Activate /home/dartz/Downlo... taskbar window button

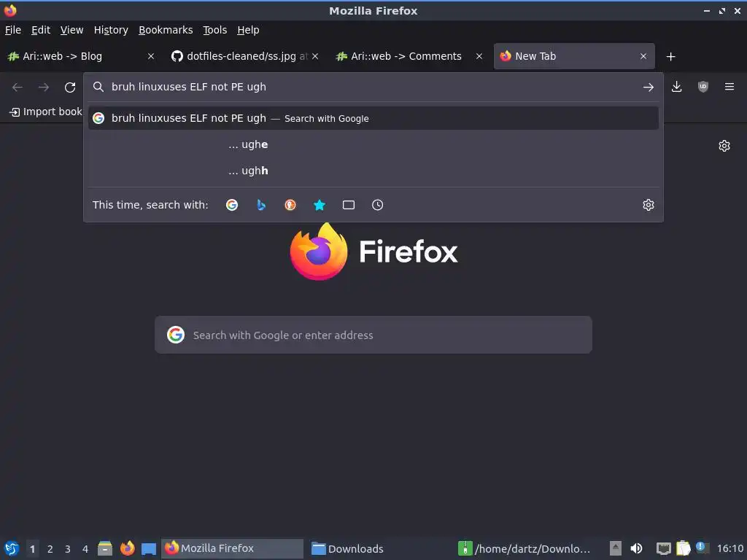[x=527, y=548]
